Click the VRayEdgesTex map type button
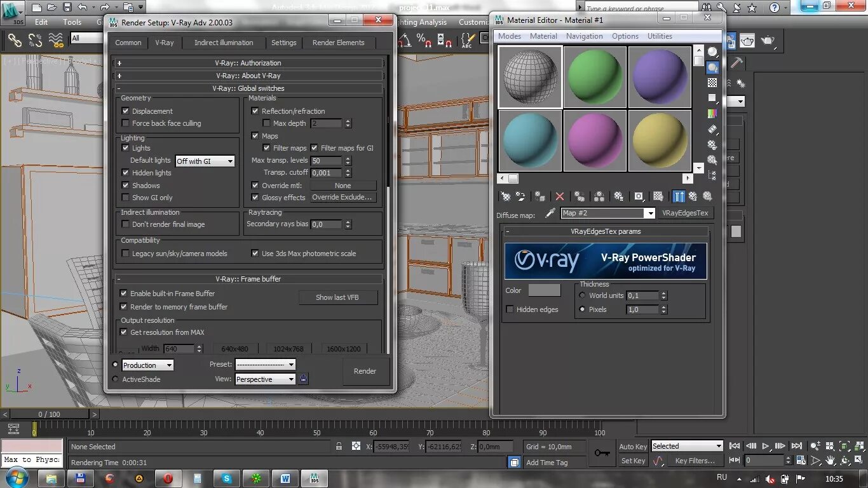This screenshot has height=488, width=868. click(x=685, y=213)
